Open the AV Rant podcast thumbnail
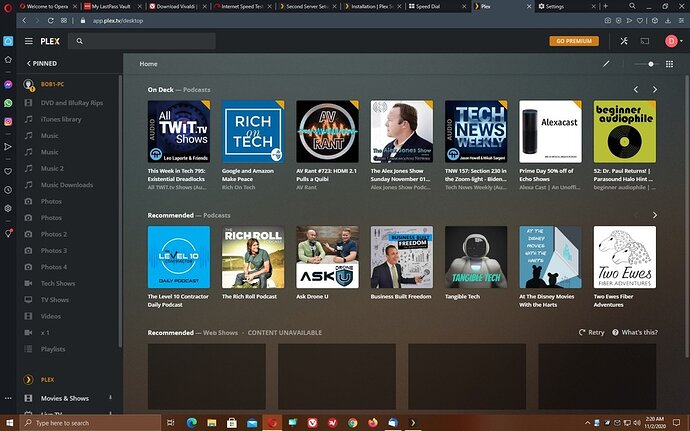 click(x=327, y=131)
